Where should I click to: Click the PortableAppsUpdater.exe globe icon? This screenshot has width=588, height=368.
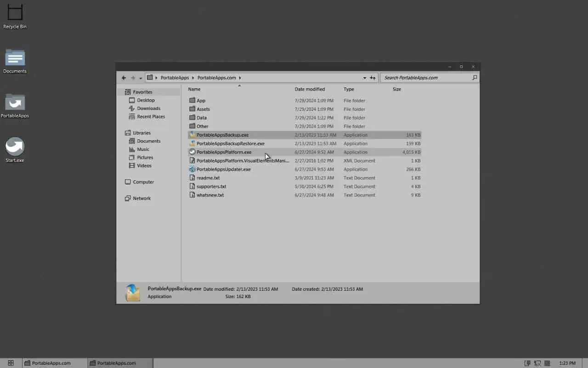click(192, 169)
